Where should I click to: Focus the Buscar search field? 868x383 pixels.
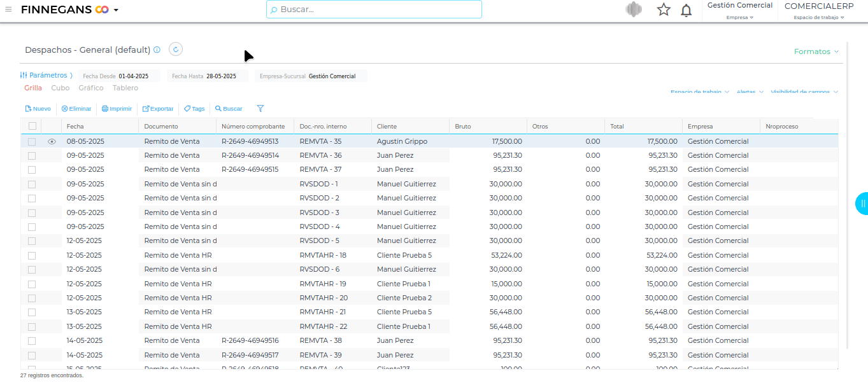tap(374, 10)
